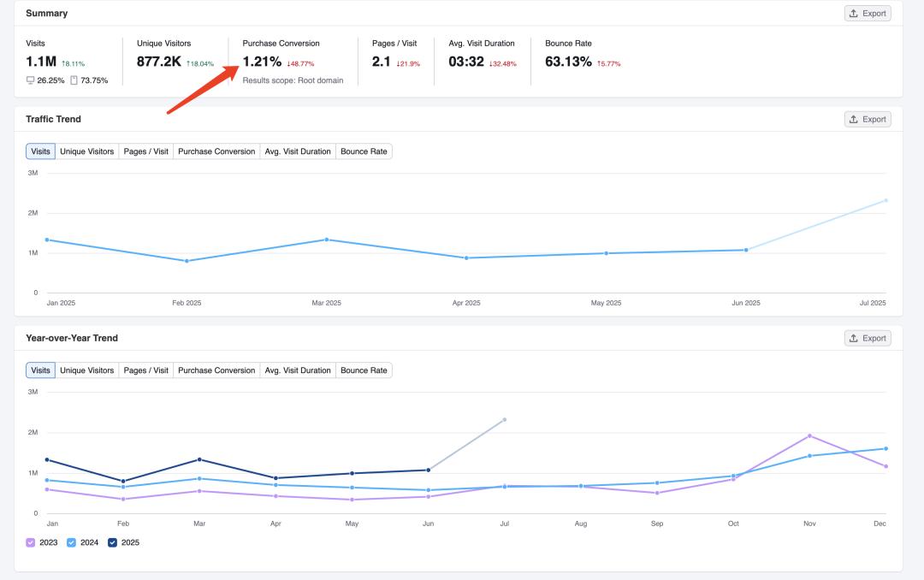Image resolution: width=924 pixels, height=580 pixels.
Task: Export the Traffic Trend chart
Action: [867, 120]
